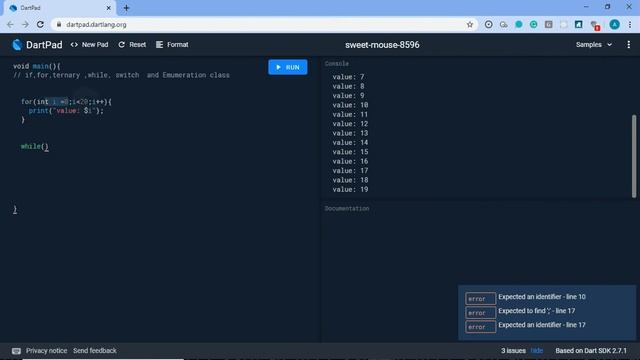Hide the issues panel
Image resolution: width=640 pixels, height=360 pixels.
click(x=537, y=351)
